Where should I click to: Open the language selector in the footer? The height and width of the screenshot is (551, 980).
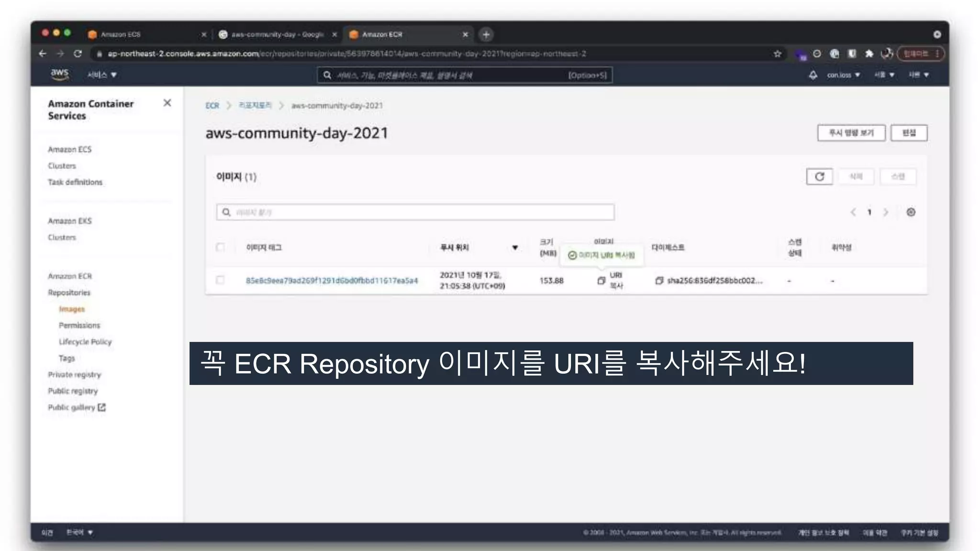click(x=79, y=532)
